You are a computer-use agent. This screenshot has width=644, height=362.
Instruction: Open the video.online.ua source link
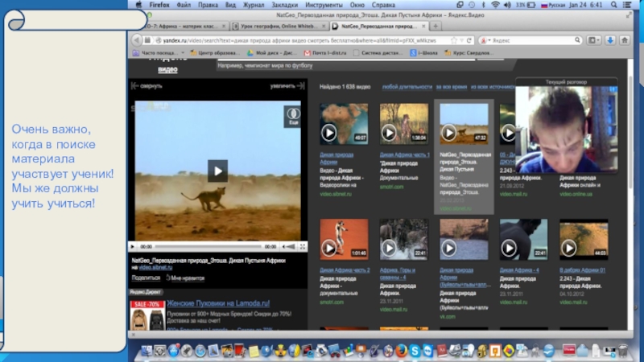coord(576,194)
